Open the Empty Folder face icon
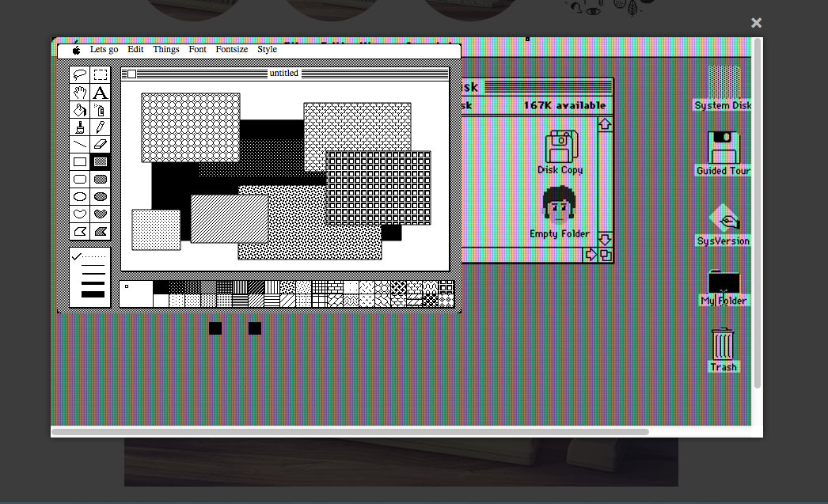 559,211
